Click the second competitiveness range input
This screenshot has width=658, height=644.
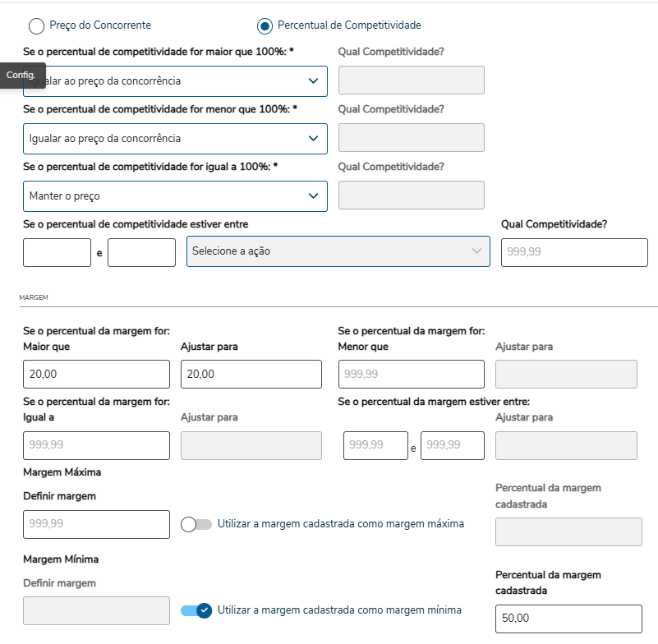point(141,252)
